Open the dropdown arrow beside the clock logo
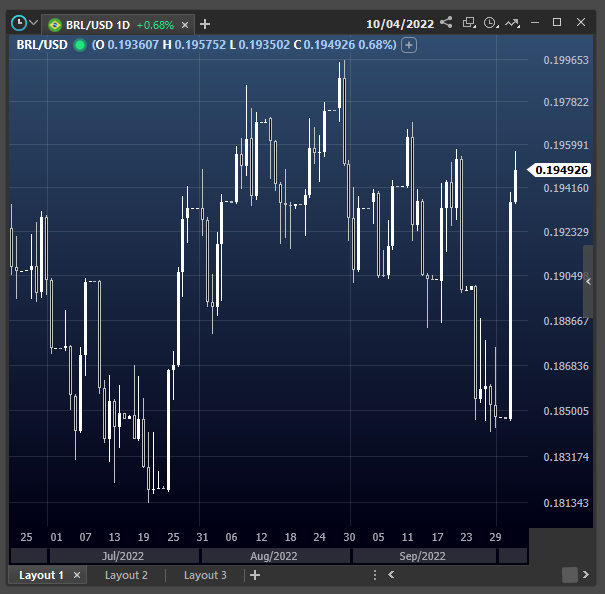 pyautogui.click(x=34, y=22)
